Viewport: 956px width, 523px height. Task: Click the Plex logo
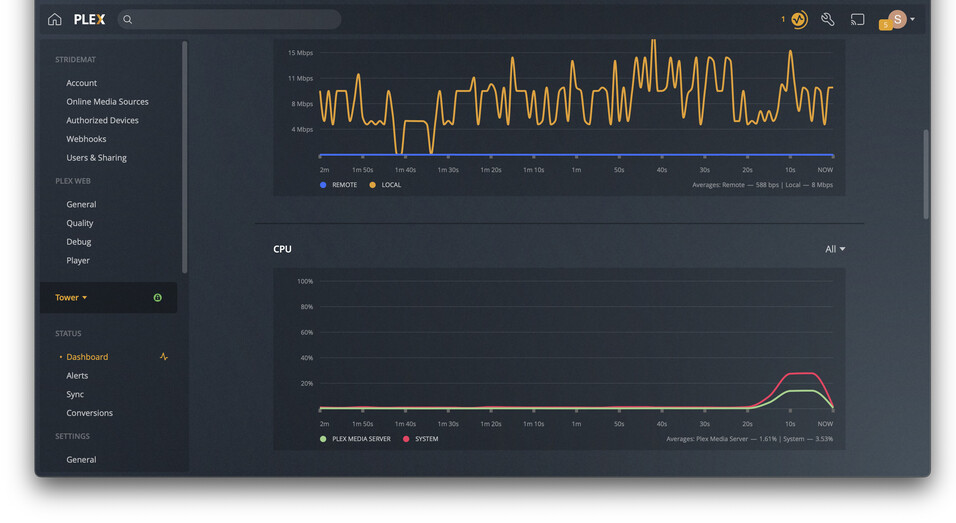point(90,20)
